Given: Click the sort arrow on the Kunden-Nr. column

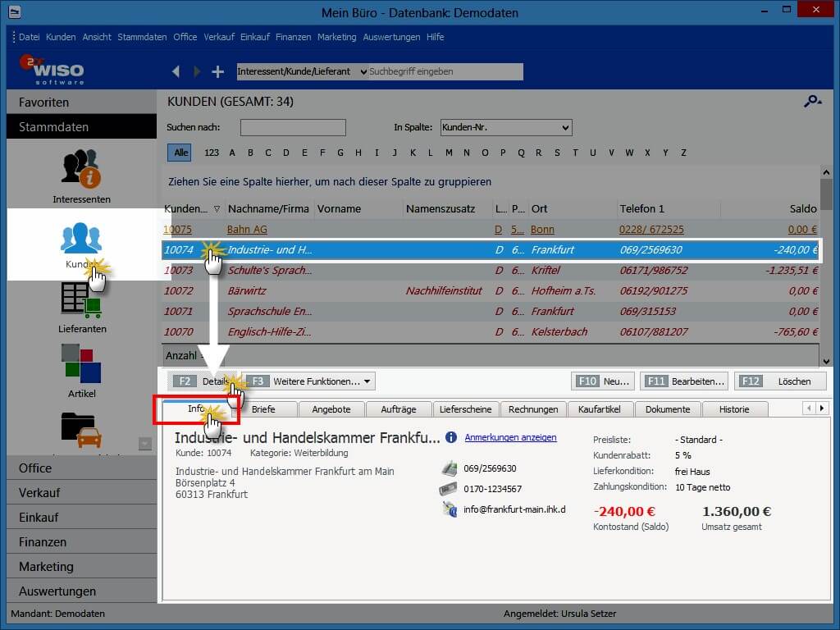Looking at the screenshot, I should (217, 209).
